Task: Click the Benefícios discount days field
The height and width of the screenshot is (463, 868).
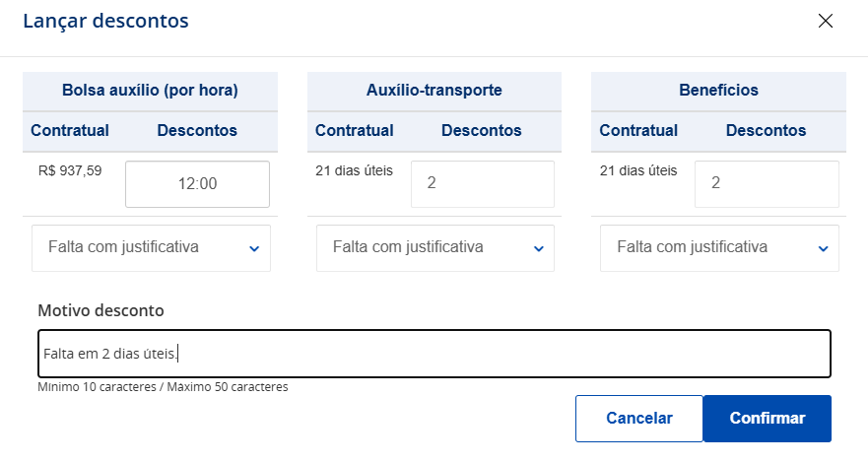Action: point(767,184)
